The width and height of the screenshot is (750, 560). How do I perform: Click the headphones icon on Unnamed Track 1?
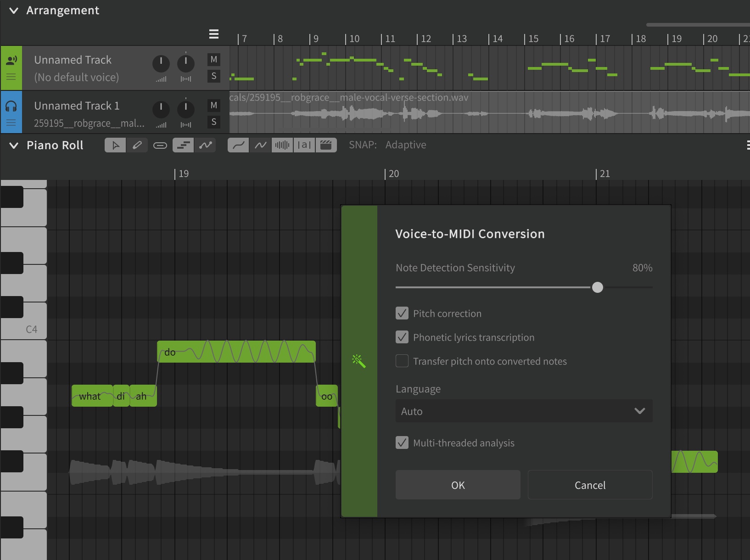click(x=11, y=106)
